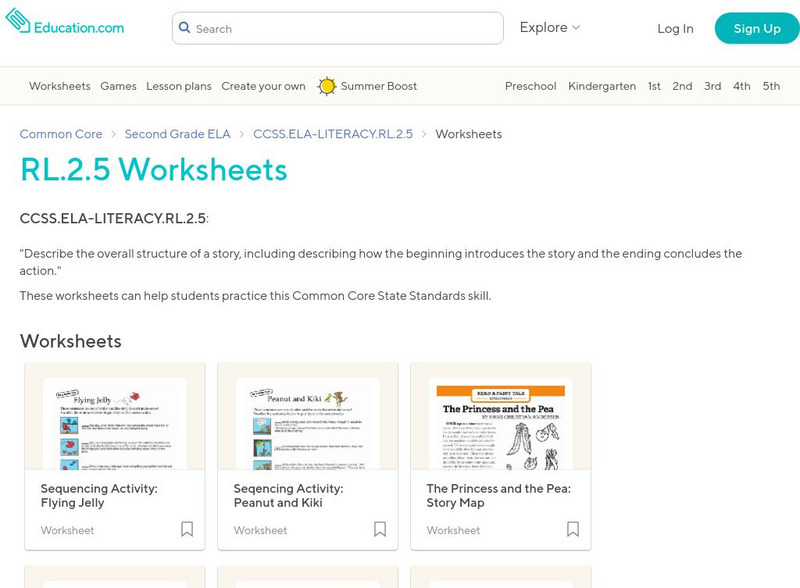
Task: Open Second Grade ELA breadcrumb link
Action: click(178, 134)
